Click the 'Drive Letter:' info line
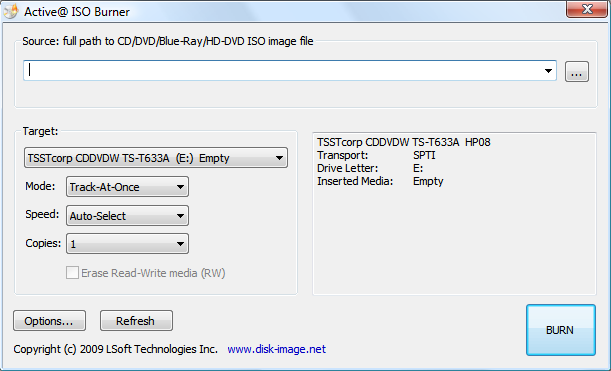The width and height of the screenshot is (611, 371). point(370,168)
